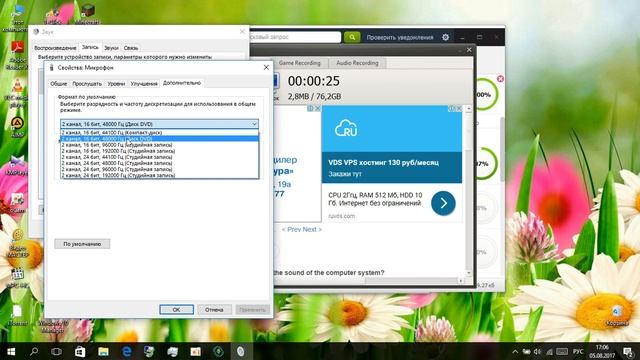The width and height of the screenshot is (640, 360).
Task: Launch Microsoft Edge from the taskbar
Action: [x=127, y=351]
